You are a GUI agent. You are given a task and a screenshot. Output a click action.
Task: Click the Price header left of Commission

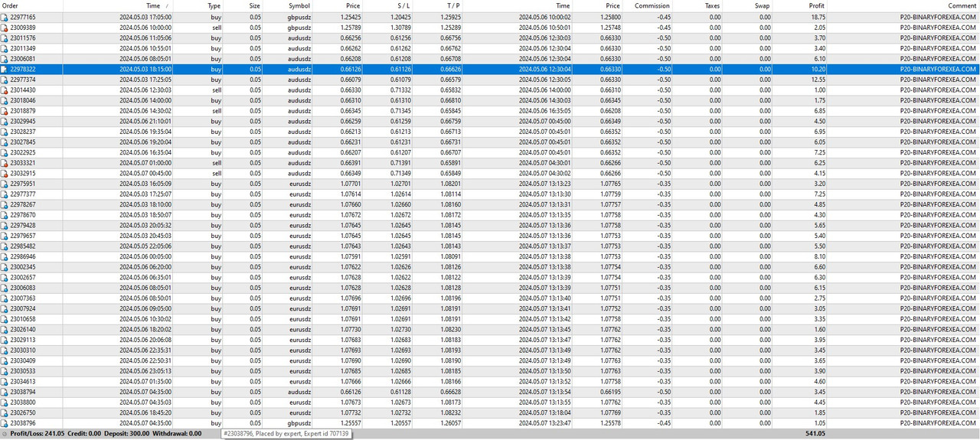(x=612, y=6)
